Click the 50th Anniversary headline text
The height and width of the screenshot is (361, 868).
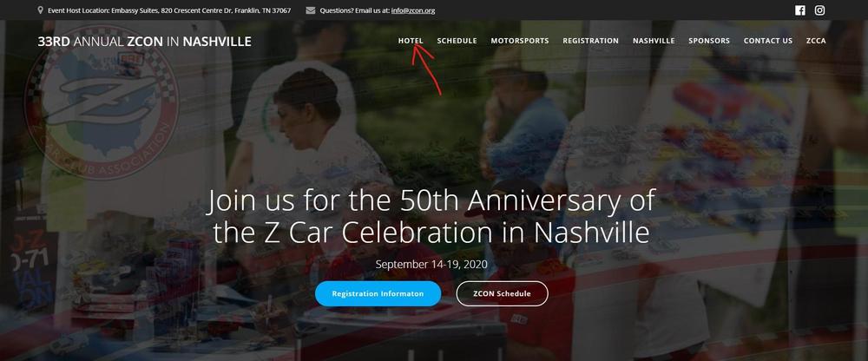(x=431, y=216)
